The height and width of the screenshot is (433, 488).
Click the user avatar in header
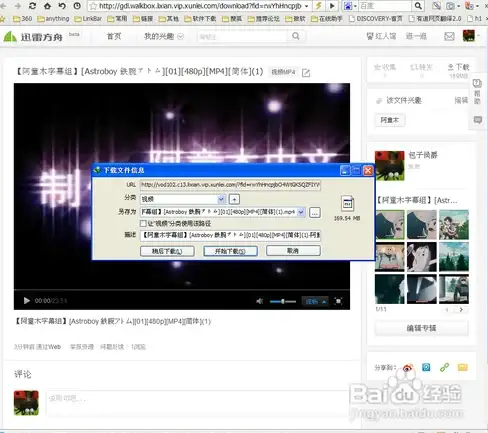[469, 36]
